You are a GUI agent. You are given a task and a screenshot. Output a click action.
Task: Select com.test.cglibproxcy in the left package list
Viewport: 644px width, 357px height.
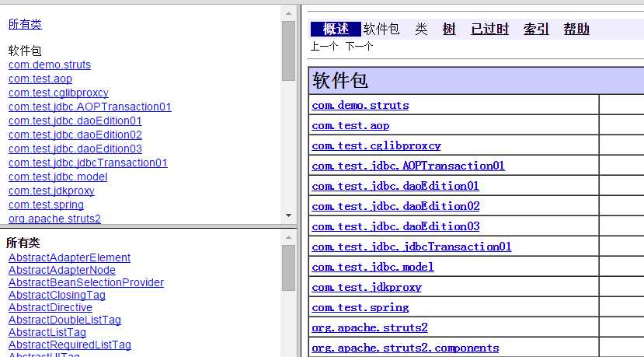point(58,93)
